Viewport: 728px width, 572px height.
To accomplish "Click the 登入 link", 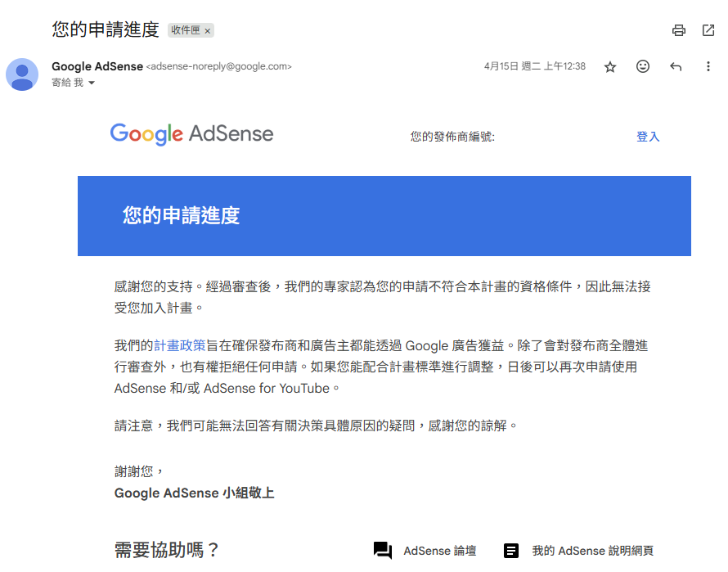I will pos(648,137).
